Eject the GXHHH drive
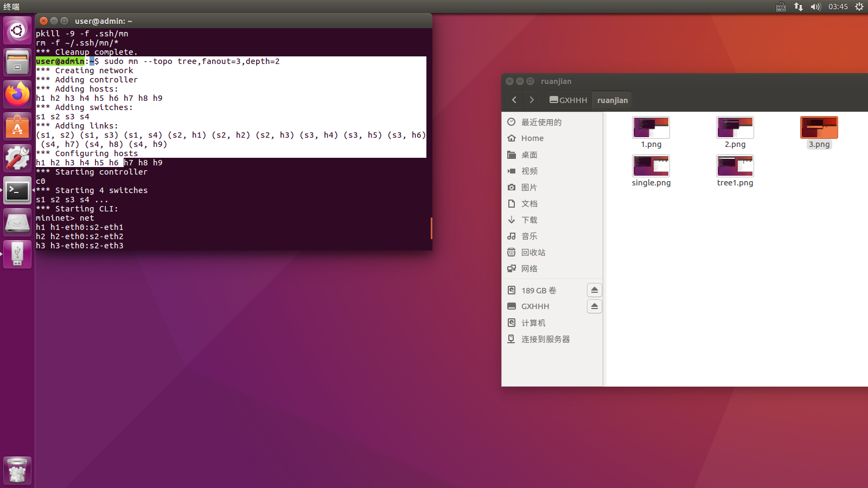This screenshot has height=488, width=868. coord(594,306)
